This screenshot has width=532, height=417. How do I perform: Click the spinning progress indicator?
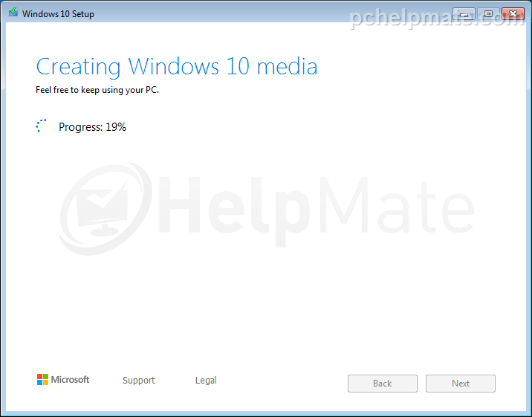pos(42,126)
